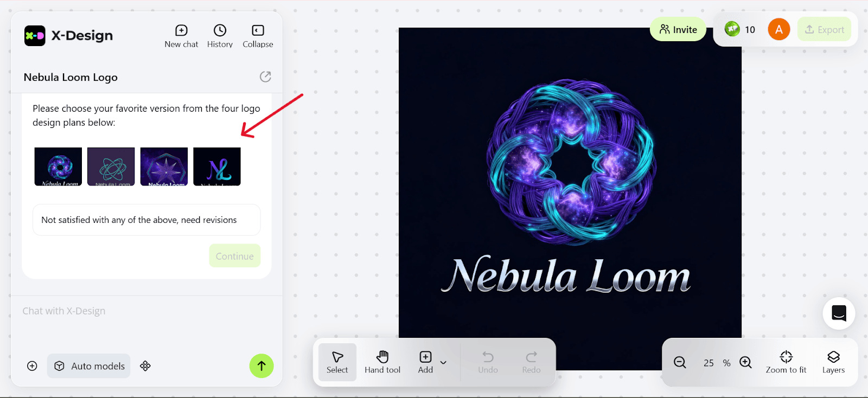The image size is (868, 398).
Task: Expand the Add tool dropdown arrow
Action: point(443,362)
